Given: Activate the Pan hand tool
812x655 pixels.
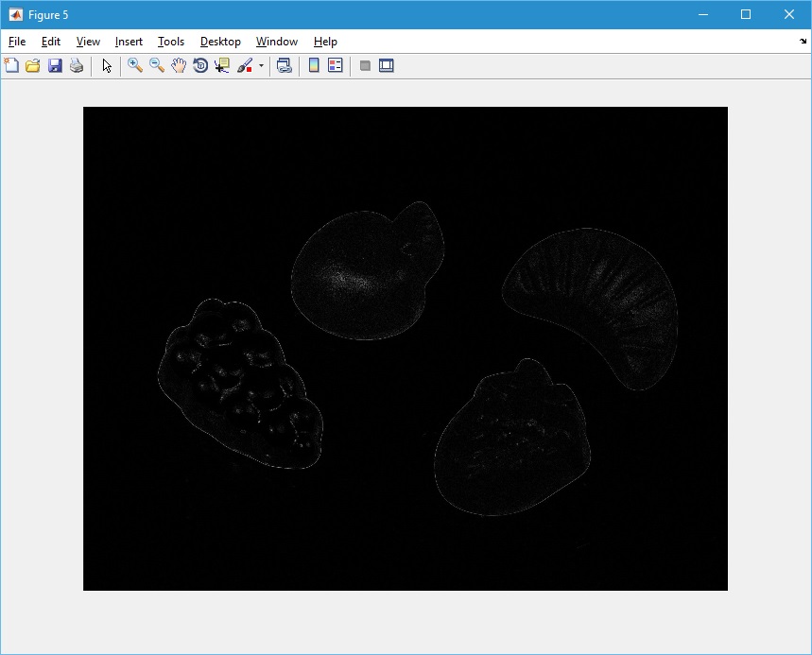Looking at the screenshot, I should tap(179, 65).
